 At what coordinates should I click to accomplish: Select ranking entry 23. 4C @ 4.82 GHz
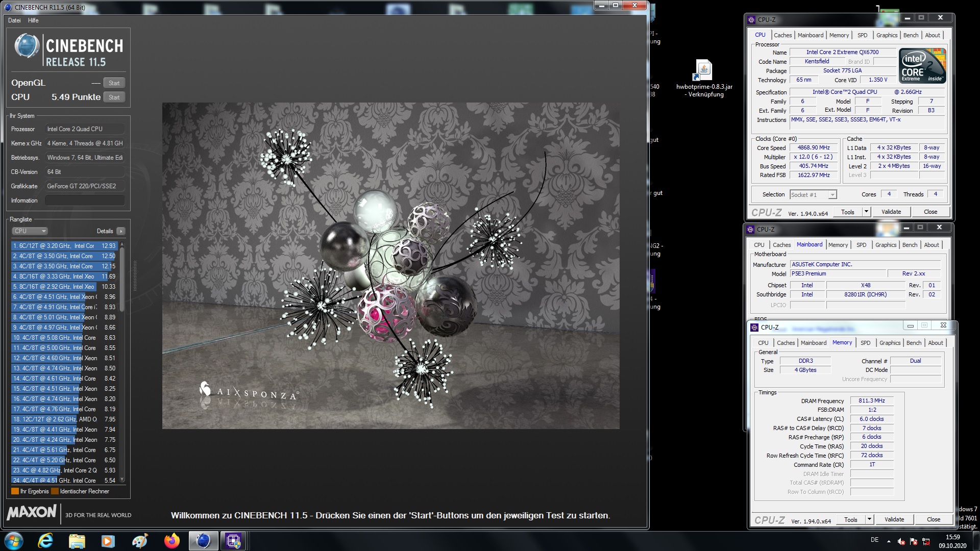coord(64,470)
